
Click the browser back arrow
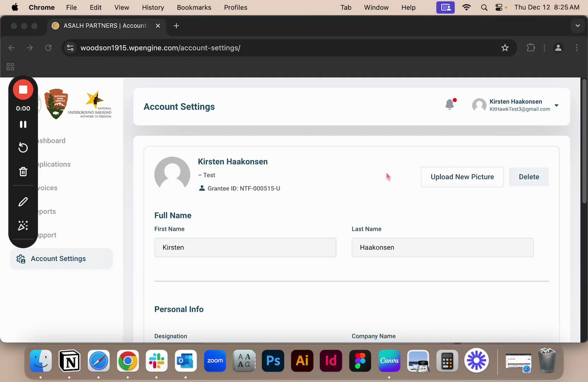pyautogui.click(x=11, y=48)
